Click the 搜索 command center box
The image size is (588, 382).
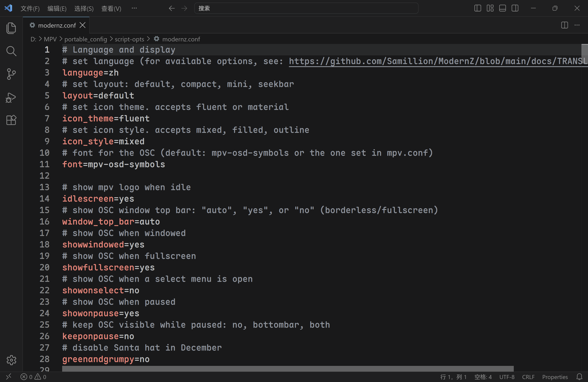[306, 8]
